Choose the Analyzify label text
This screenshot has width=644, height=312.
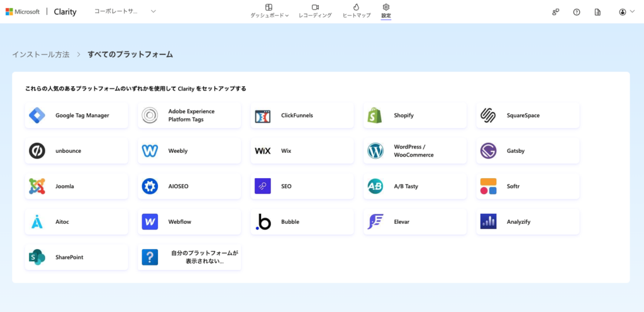[519, 221]
